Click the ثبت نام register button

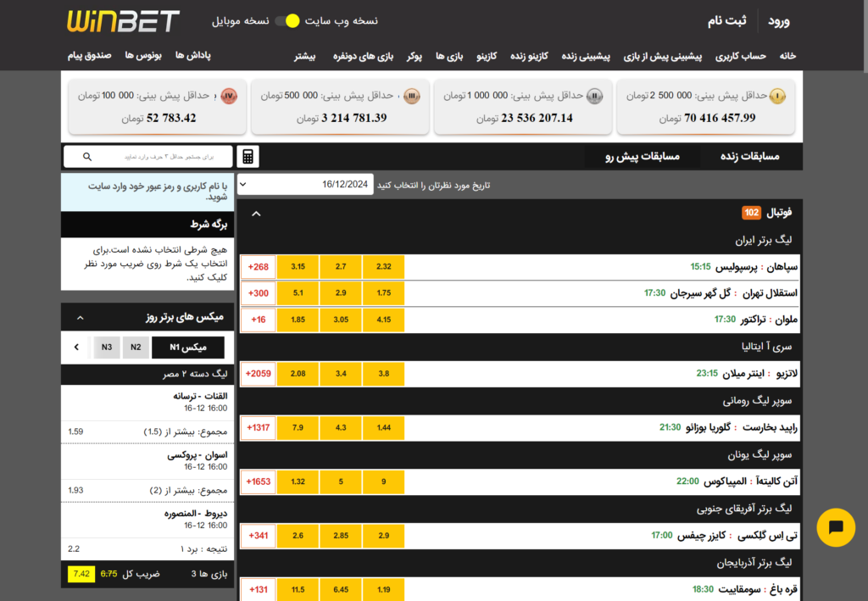point(726,21)
